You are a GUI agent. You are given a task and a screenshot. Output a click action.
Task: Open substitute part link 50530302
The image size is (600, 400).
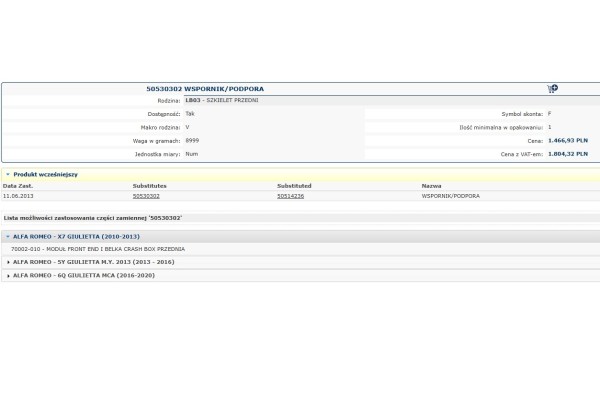pos(146,196)
